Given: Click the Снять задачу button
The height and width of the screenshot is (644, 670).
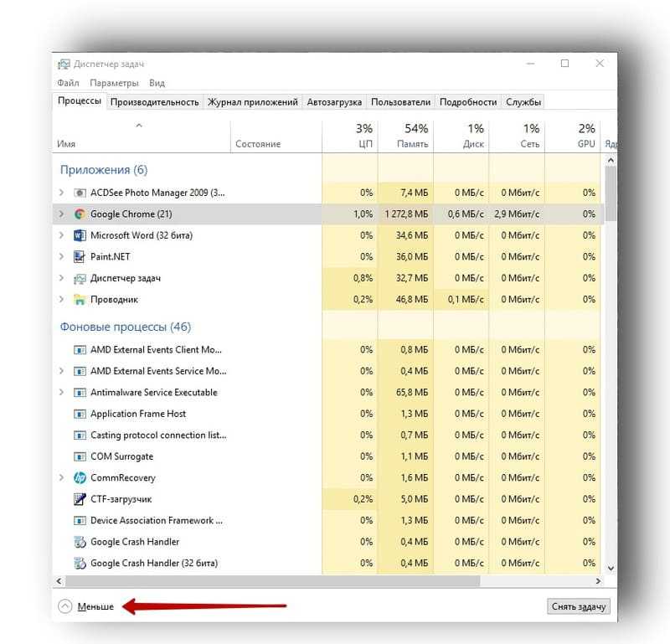Looking at the screenshot, I should 579,606.
